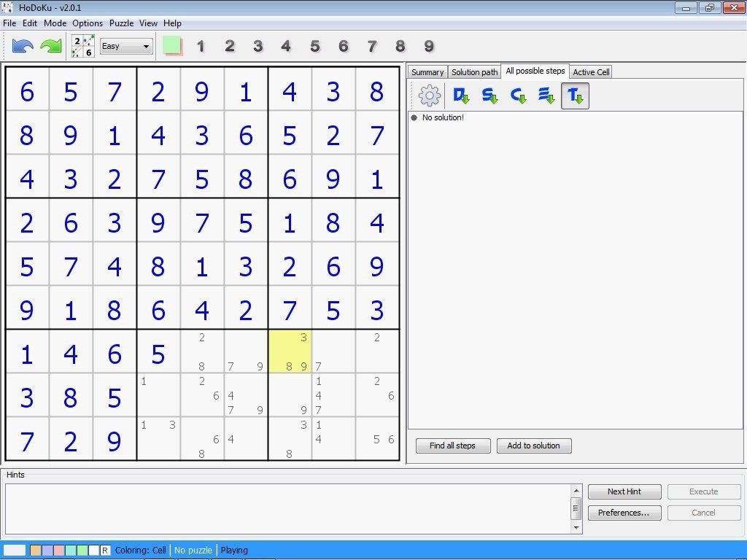
Task: Minimize the HoDoKu window
Action: (x=686, y=7)
